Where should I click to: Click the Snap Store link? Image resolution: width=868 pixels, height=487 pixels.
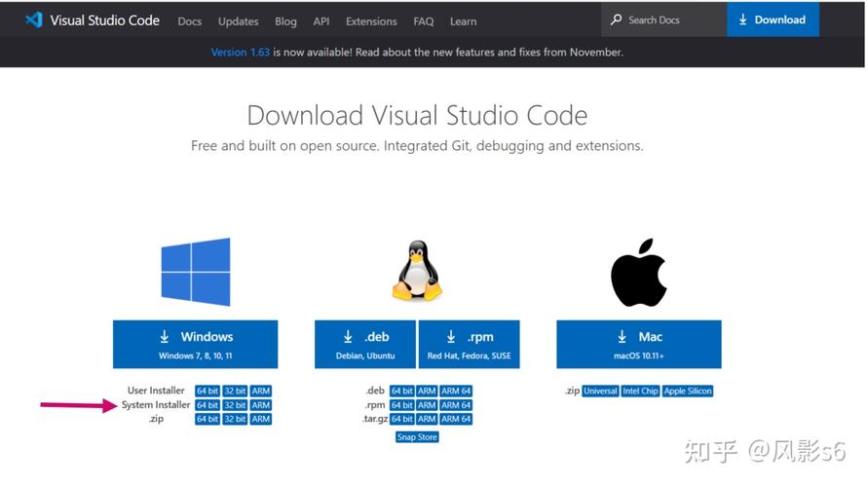click(x=417, y=437)
